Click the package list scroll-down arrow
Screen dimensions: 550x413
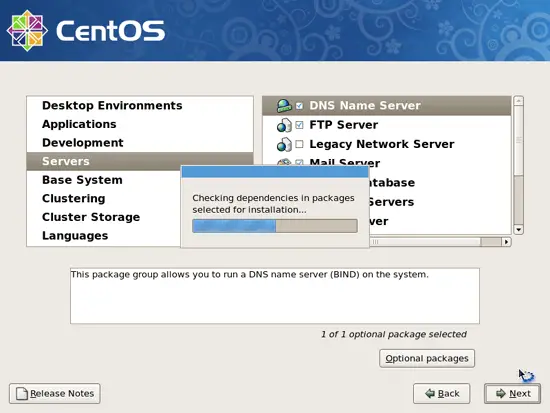tap(519, 230)
